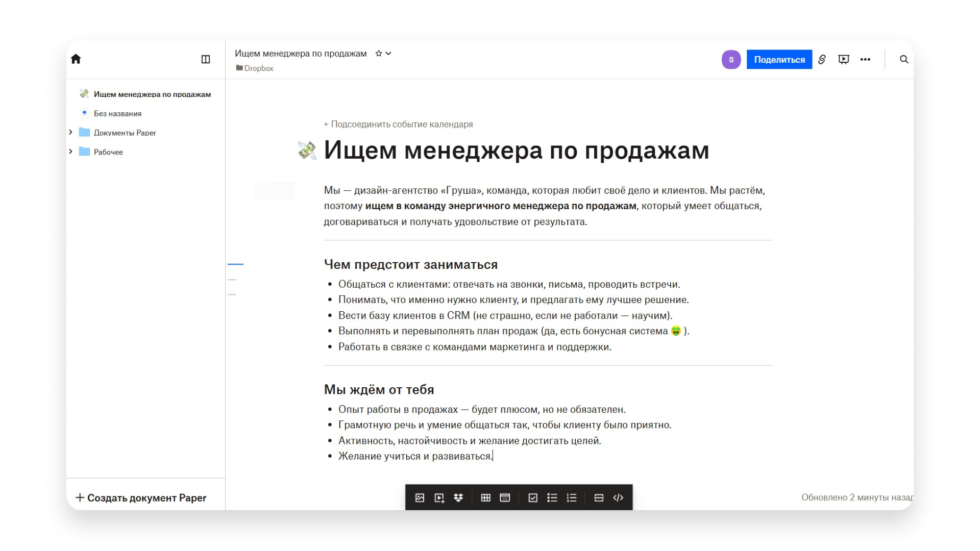This screenshot has height=551, width=980.
Task: Insert media via the play icon
Action: (x=439, y=498)
